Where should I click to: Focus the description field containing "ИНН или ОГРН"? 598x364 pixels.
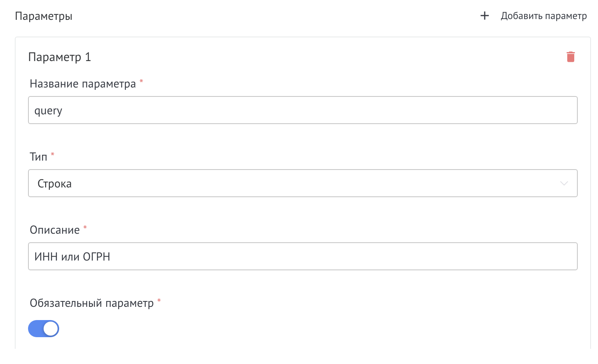pos(273,256)
